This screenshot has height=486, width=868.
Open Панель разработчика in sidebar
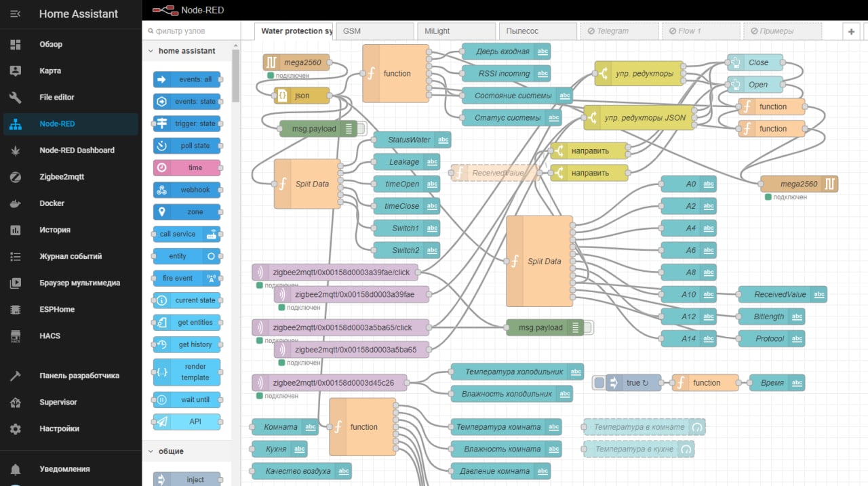71,376
